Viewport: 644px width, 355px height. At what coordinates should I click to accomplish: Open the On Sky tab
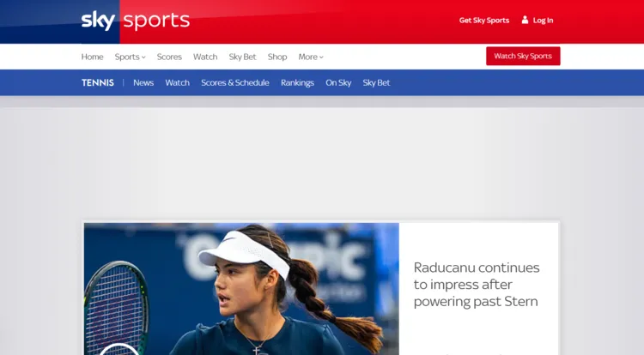click(x=338, y=83)
